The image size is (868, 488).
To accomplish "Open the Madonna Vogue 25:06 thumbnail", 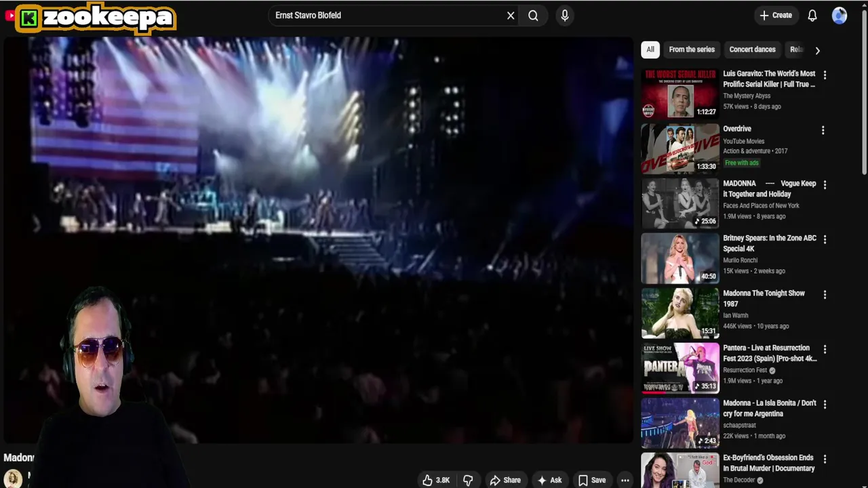I will [680, 203].
